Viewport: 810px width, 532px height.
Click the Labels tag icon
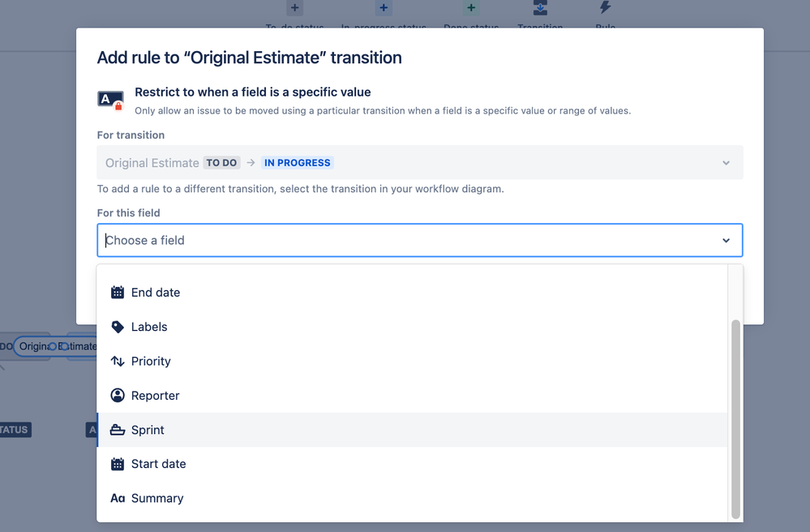(x=118, y=327)
